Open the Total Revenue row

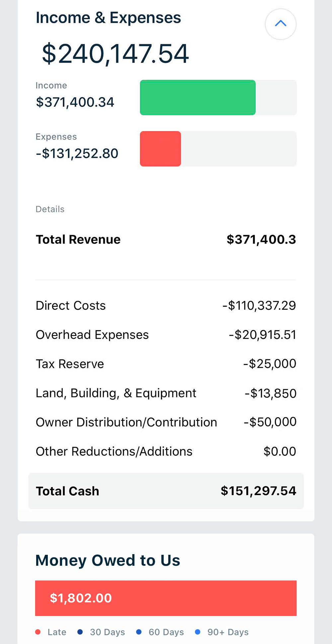click(166, 239)
